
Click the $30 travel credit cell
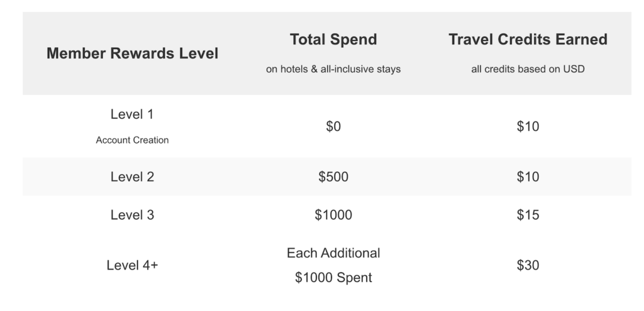click(528, 265)
